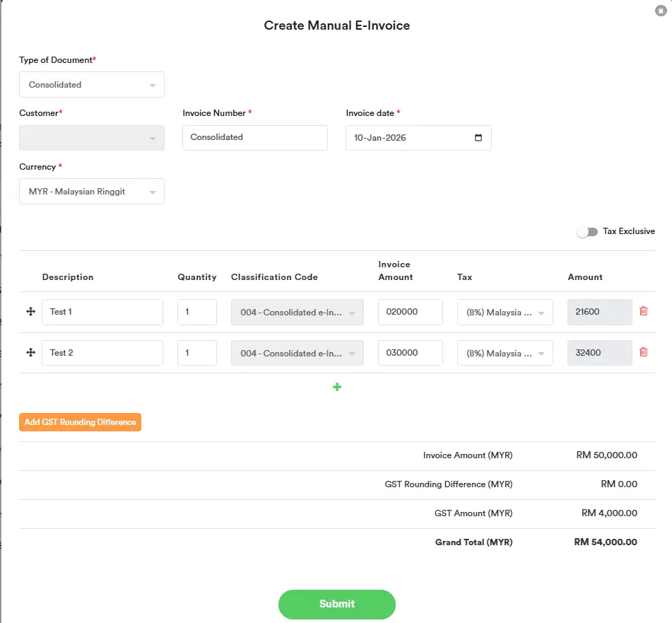Select the Invoice Number field
Screen dimensions: 672x623
(254, 137)
